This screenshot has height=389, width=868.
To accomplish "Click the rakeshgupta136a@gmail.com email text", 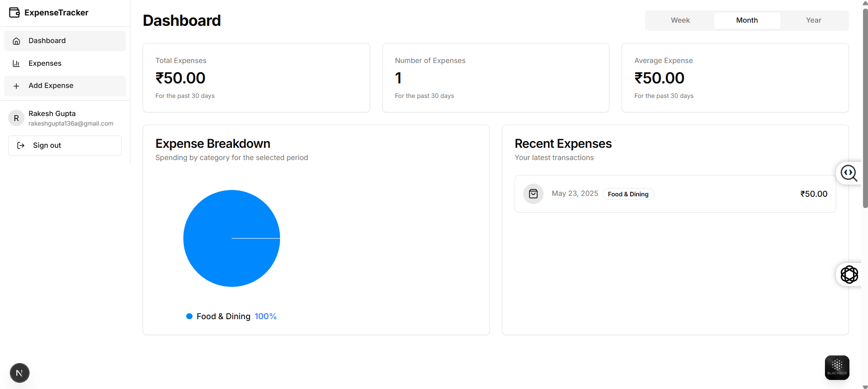I will 71,123.
